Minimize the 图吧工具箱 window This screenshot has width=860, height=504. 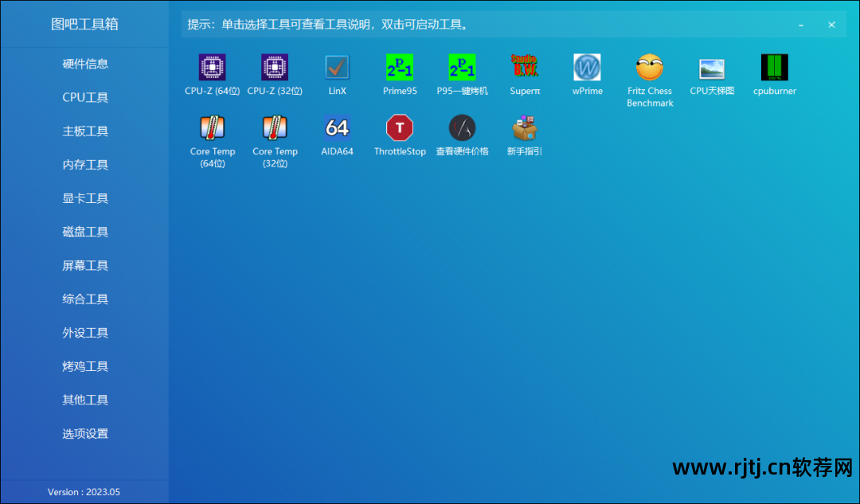point(802,25)
